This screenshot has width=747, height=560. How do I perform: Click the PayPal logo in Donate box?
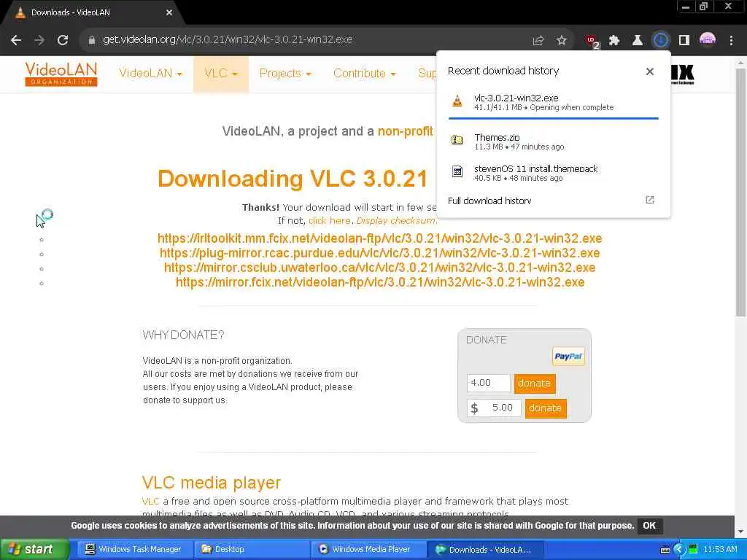point(568,356)
